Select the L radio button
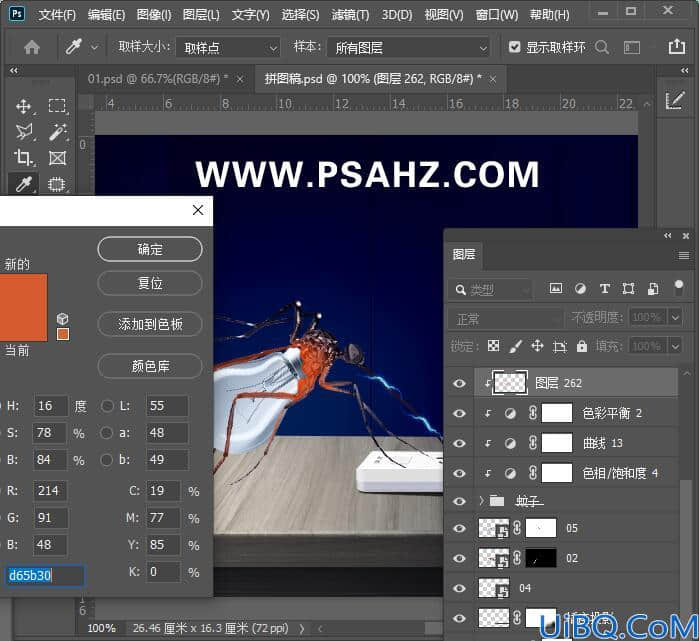Viewport: 699px width, 641px height. pyautogui.click(x=107, y=406)
